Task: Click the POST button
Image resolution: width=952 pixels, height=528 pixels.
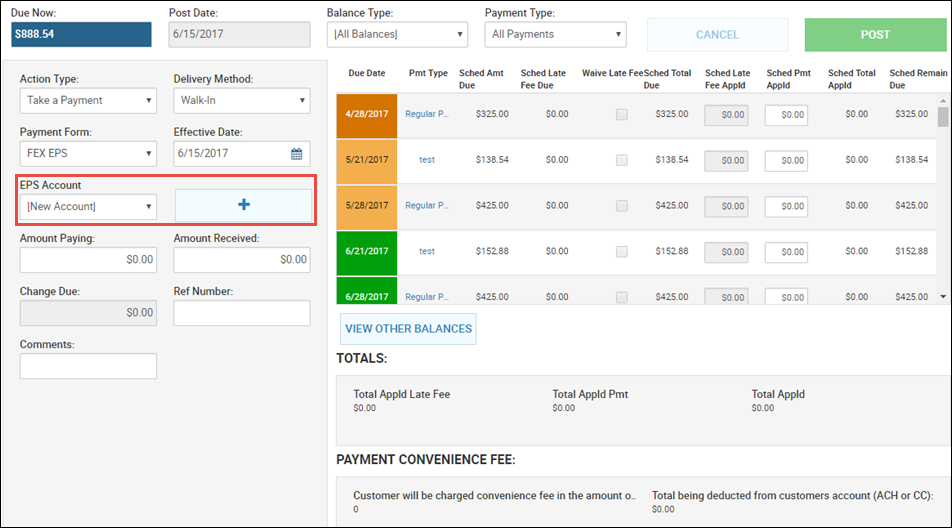Action: [x=876, y=35]
